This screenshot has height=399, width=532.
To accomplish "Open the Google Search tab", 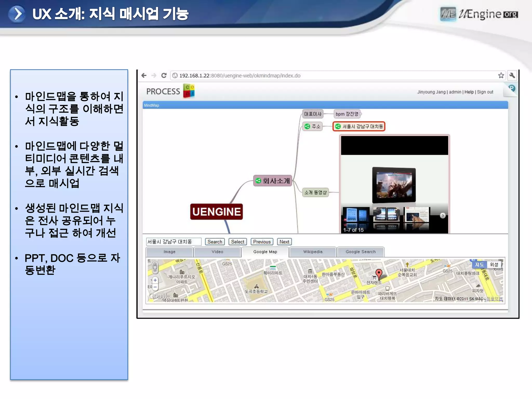I will [361, 252].
